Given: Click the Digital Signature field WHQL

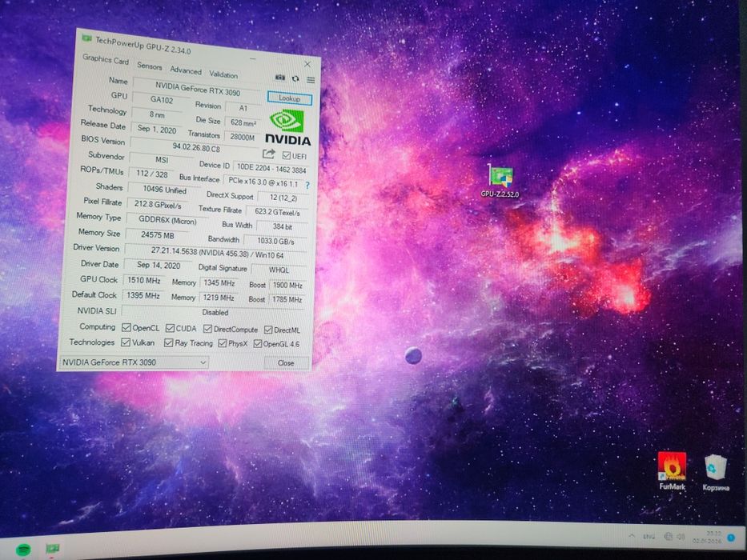Looking at the screenshot, I should click(x=279, y=270).
